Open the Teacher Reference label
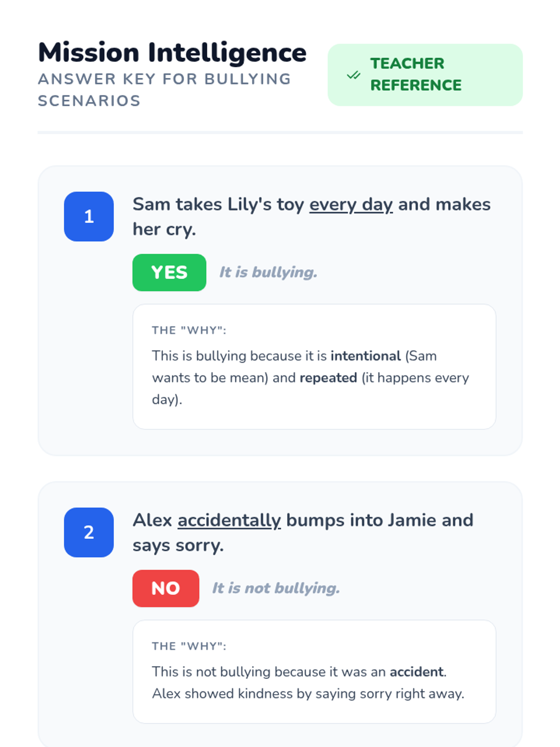The image size is (560, 747). point(416,74)
